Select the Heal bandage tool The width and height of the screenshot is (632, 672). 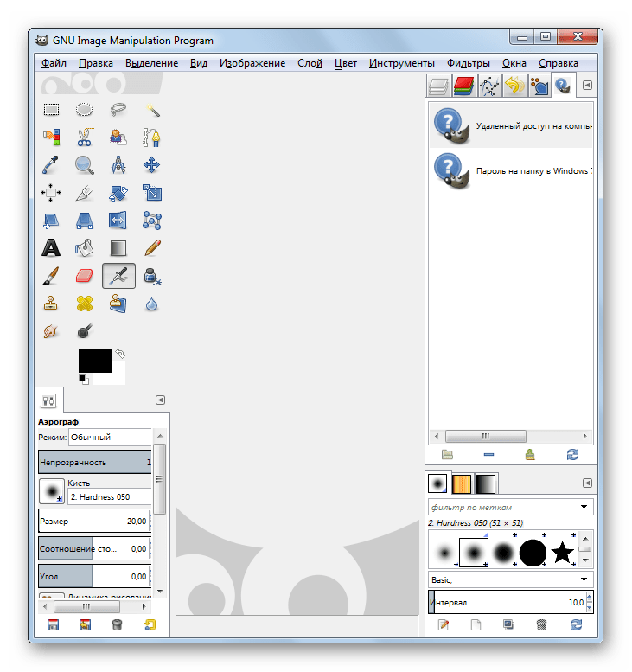85,304
